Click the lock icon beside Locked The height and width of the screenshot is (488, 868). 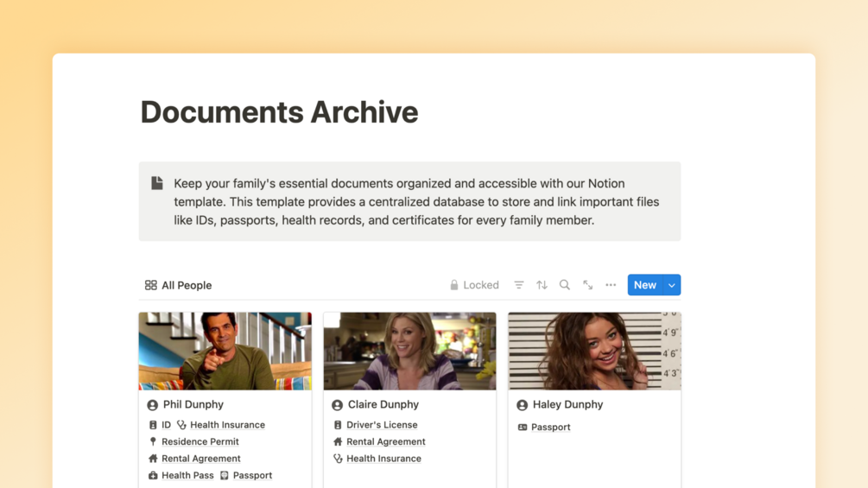click(x=454, y=285)
